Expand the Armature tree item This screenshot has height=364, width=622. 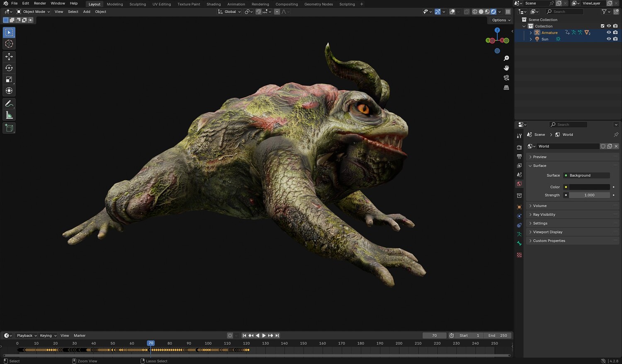(x=531, y=33)
